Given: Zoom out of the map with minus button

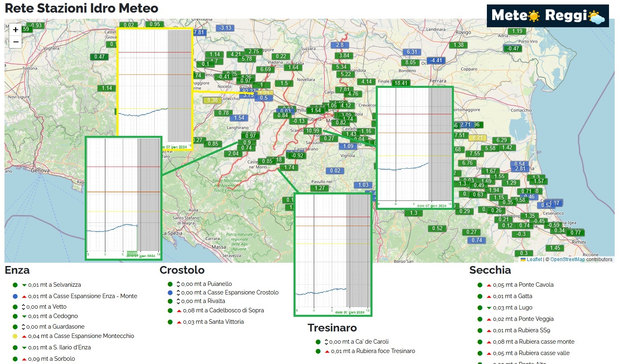Looking at the screenshot, I should (x=15, y=42).
